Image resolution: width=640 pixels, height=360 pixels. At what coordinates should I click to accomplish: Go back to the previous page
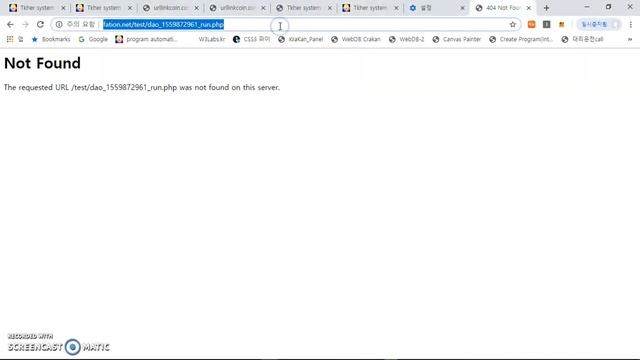10,24
